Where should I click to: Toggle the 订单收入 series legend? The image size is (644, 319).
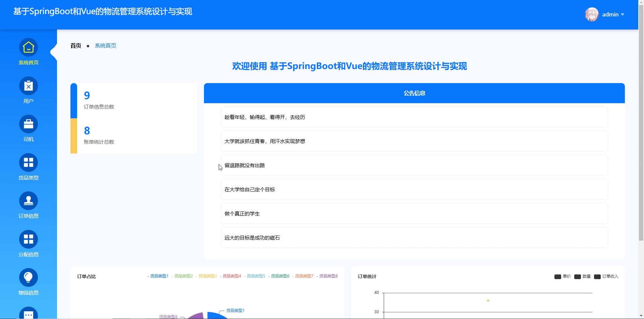[606, 276]
